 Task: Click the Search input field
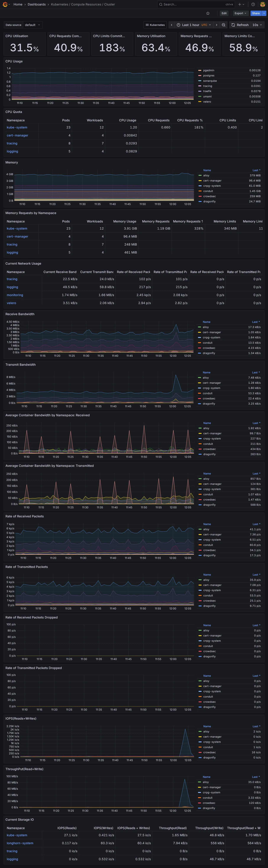click(x=192, y=4)
